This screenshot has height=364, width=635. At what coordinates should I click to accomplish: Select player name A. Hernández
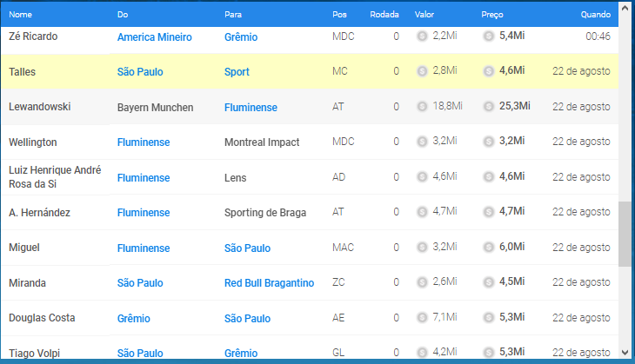(x=40, y=212)
